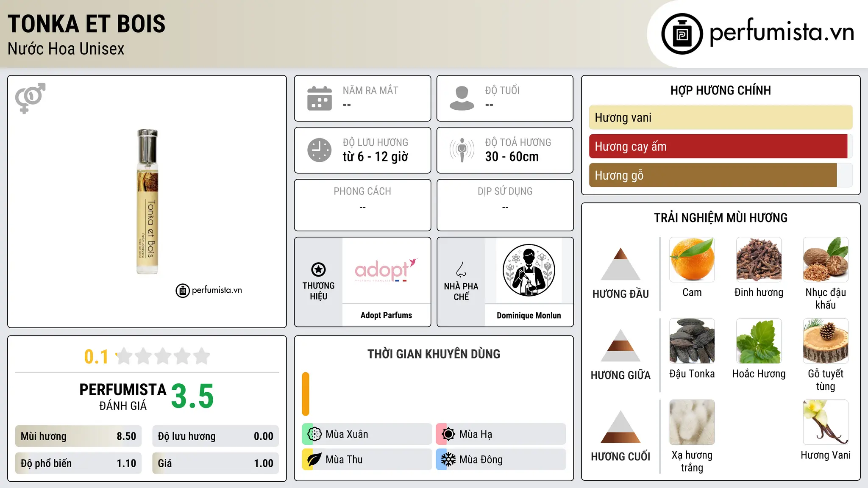Click the star badge icon above Thương hiệu

318,269
